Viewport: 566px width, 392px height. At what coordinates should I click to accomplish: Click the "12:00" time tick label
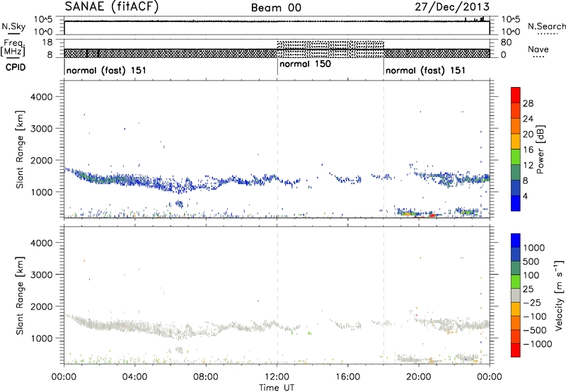click(277, 377)
